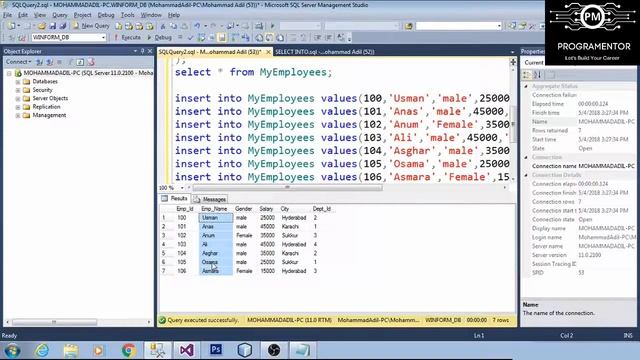
Task: Click the Object Explorer activity monitor icon
Action: (x=91, y=62)
